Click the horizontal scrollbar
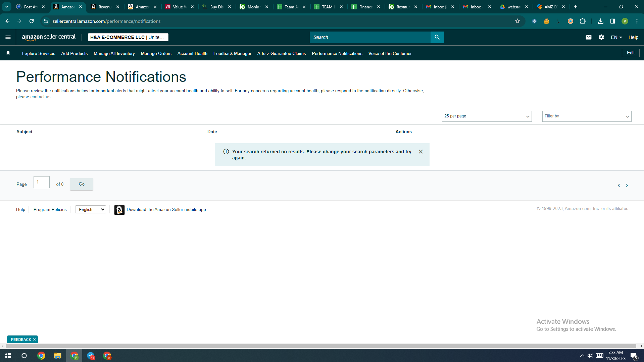The height and width of the screenshot is (362, 644). pyautogui.click(x=321, y=346)
